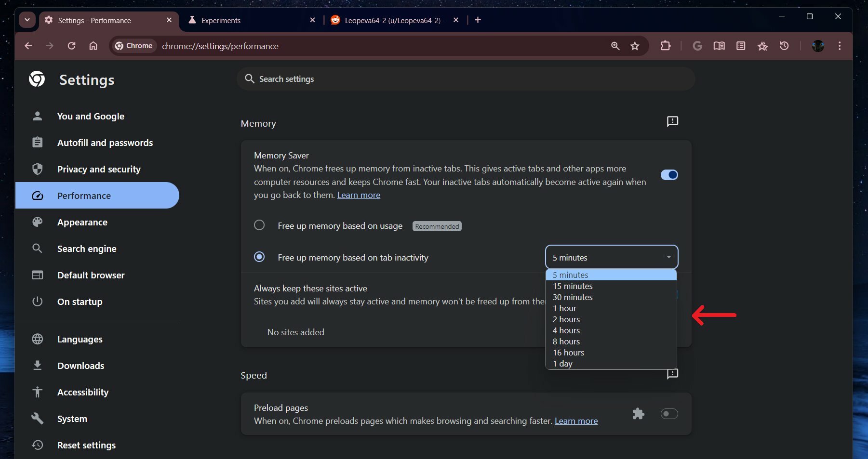Open Accessibility settings
Image resolution: width=868 pixels, height=459 pixels.
[x=97, y=392]
